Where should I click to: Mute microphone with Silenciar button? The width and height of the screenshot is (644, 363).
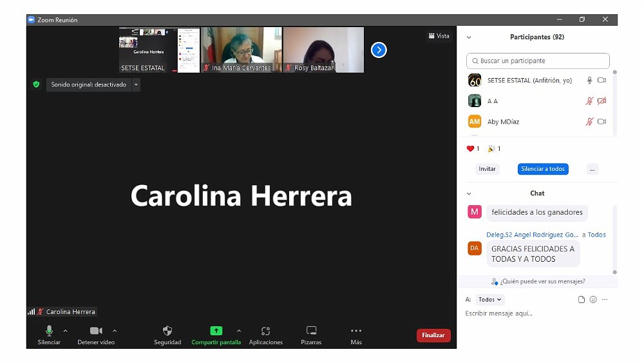(x=49, y=331)
